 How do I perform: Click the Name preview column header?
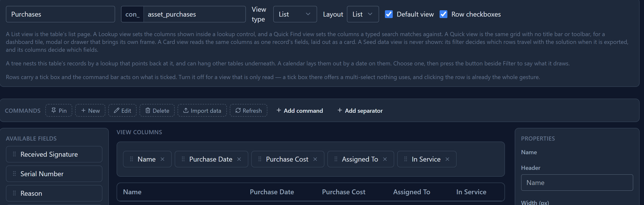point(132,192)
